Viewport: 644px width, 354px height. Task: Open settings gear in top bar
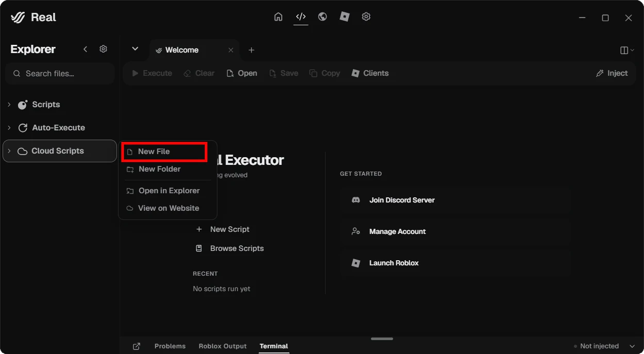pyautogui.click(x=366, y=17)
